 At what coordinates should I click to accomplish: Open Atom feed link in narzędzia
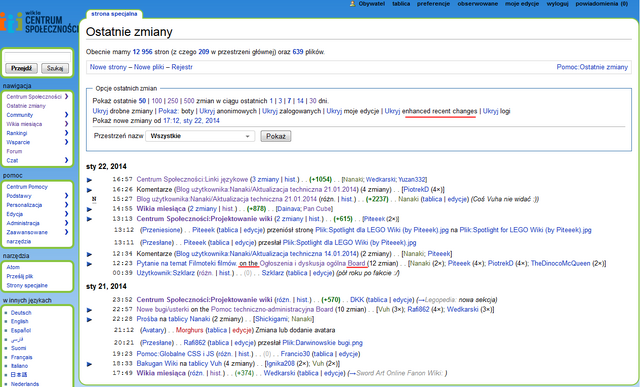pos(13,267)
